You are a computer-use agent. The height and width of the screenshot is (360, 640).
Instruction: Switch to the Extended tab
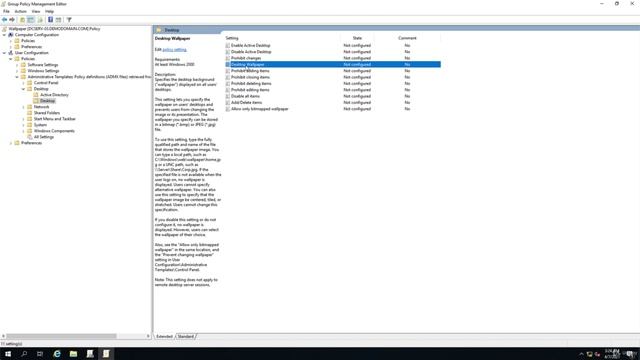[x=164, y=336]
